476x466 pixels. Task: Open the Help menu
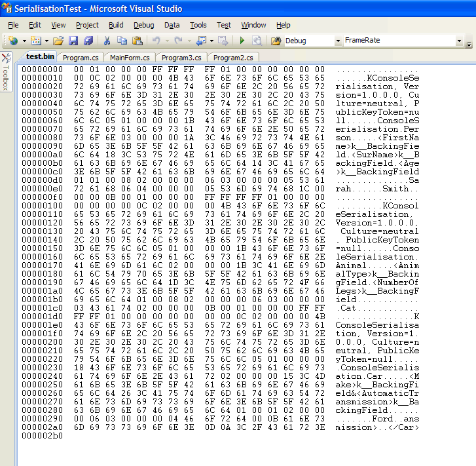click(284, 25)
